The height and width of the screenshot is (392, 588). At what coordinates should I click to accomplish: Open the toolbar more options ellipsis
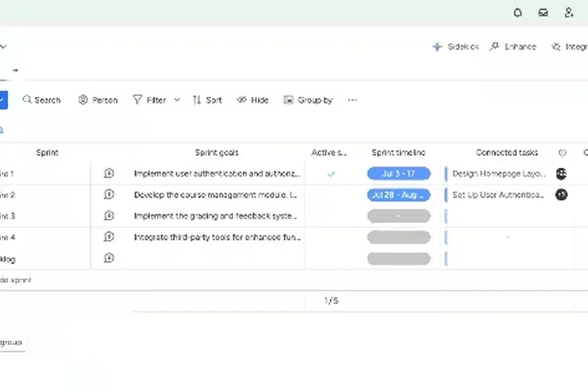click(352, 100)
